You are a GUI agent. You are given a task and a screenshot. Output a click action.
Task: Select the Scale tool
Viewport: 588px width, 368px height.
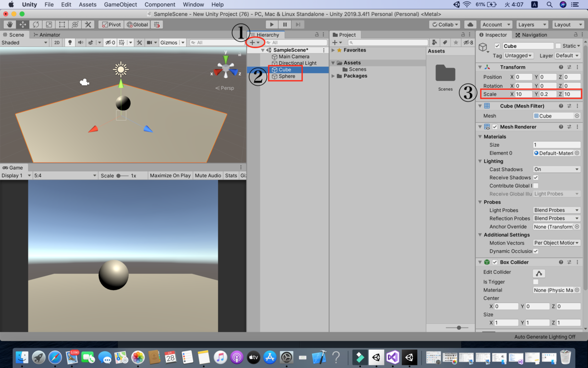click(49, 25)
